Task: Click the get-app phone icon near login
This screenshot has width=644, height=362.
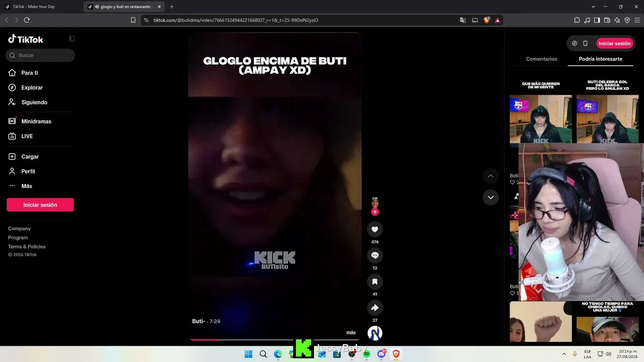Action: click(585, 43)
